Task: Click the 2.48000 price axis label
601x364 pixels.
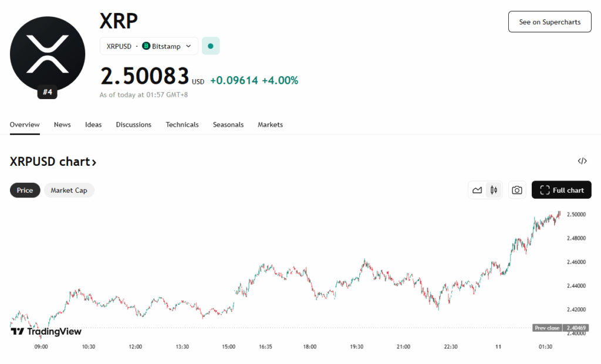Action: (576, 238)
